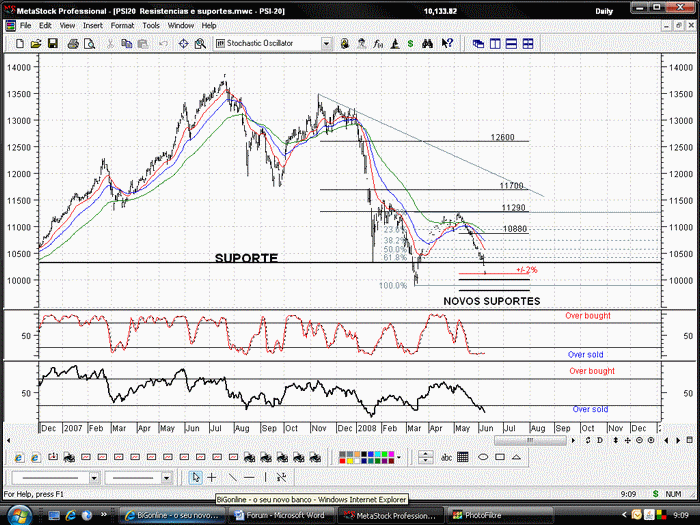The height and width of the screenshot is (525, 700).
Task: Select the vertical line tool
Action: (266, 478)
